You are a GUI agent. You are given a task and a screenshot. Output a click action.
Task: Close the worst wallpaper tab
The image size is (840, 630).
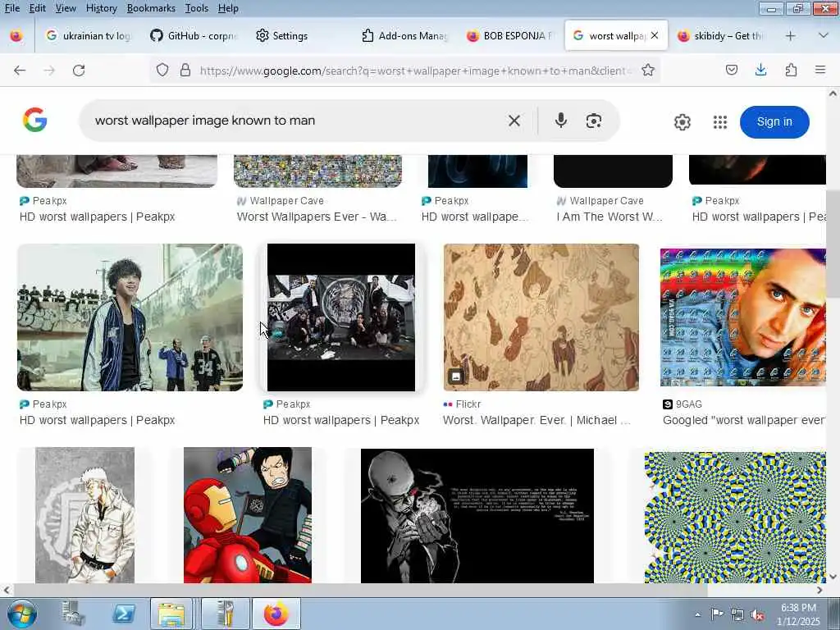point(654,35)
